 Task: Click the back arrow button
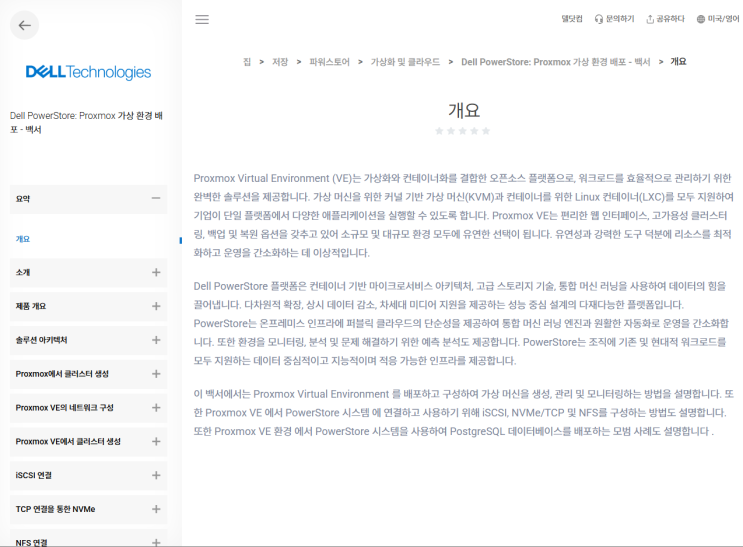tap(25, 25)
